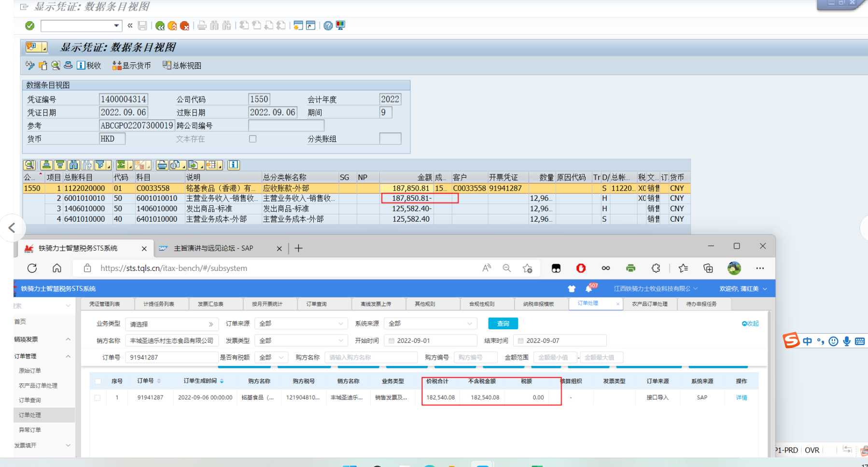This screenshot has height=467, width=868.
Task: Click the filter funnel icon in grid toolbar
Action: click(x=100, y=165)
